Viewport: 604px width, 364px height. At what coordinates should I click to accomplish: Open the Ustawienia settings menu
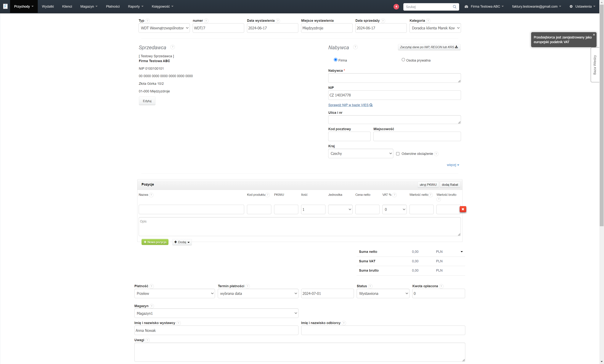582,6
